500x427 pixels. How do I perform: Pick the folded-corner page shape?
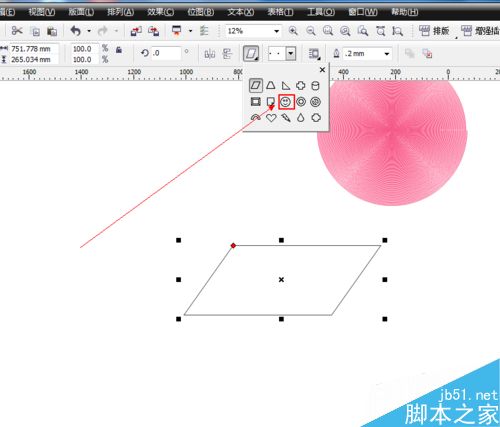click(271, 102)
